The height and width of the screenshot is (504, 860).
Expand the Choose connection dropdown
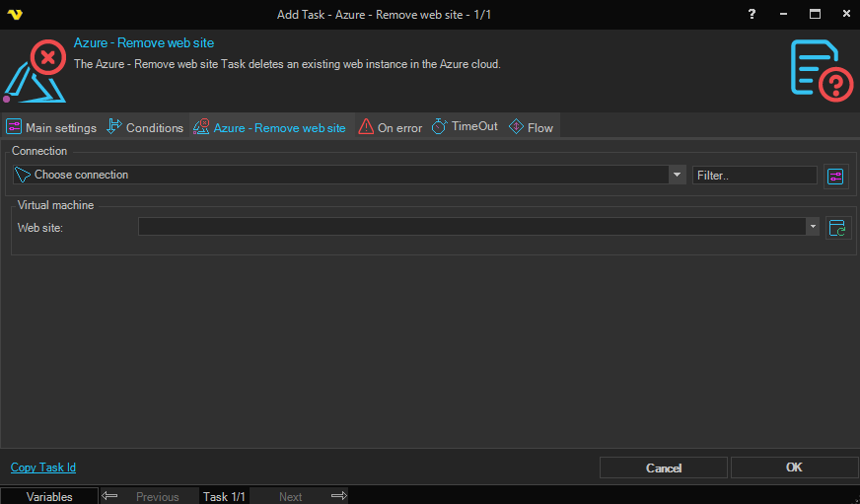(x=677, y=175)
